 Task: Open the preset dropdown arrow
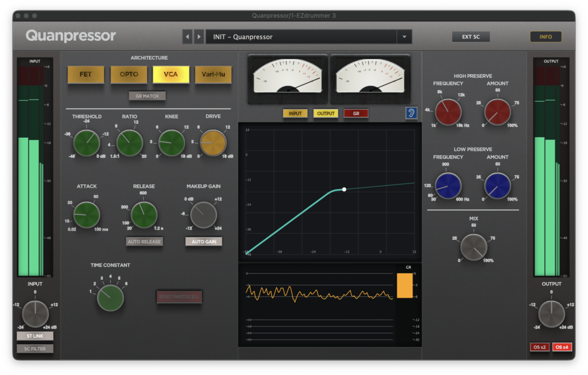tap(404, 37)
